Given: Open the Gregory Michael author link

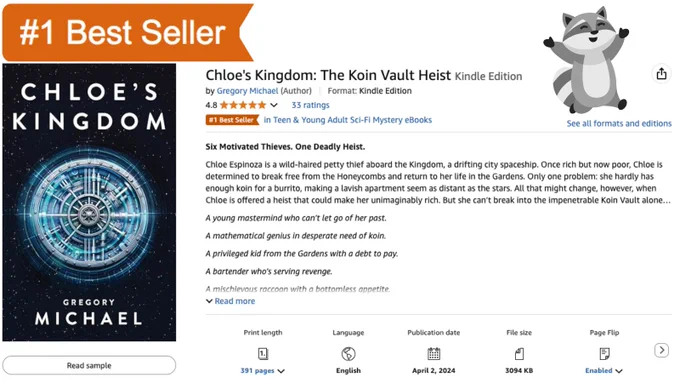Looking at the screenshot, I should [x=247, y=91].
